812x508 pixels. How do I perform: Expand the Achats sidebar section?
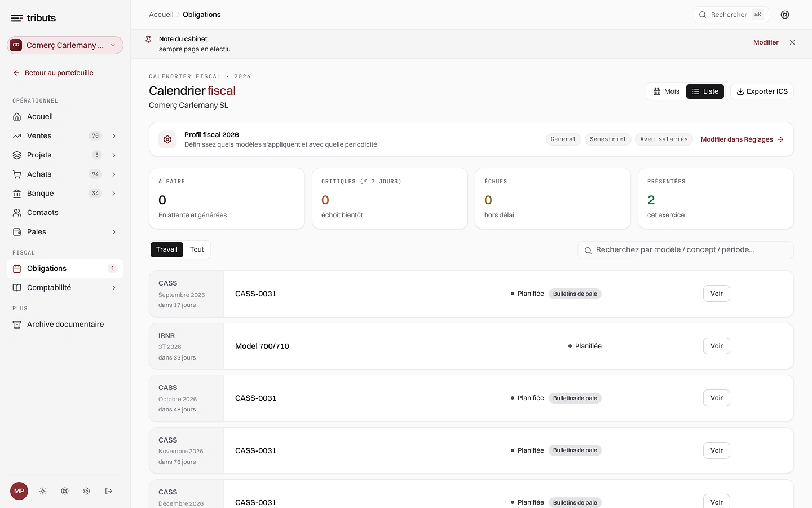(114, 174)
